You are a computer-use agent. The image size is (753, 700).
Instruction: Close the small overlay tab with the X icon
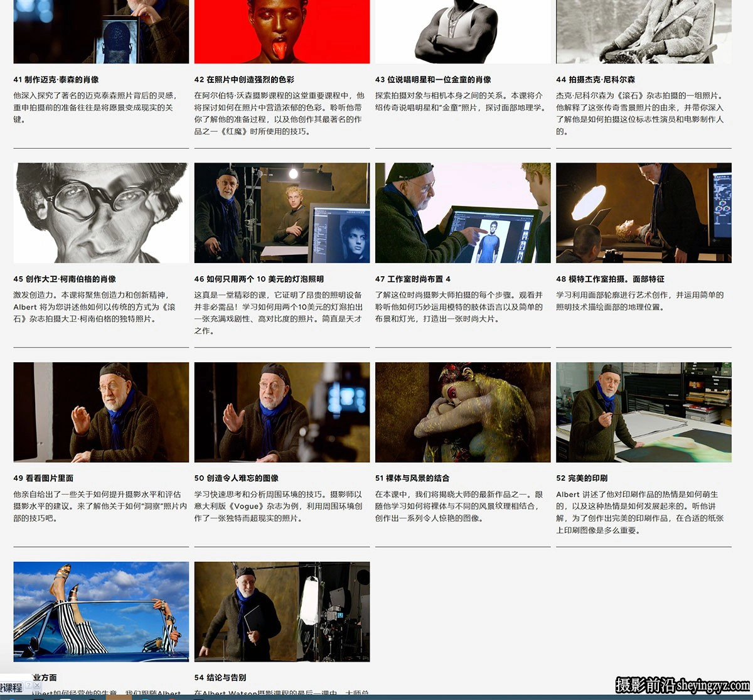tap(37, 686)
